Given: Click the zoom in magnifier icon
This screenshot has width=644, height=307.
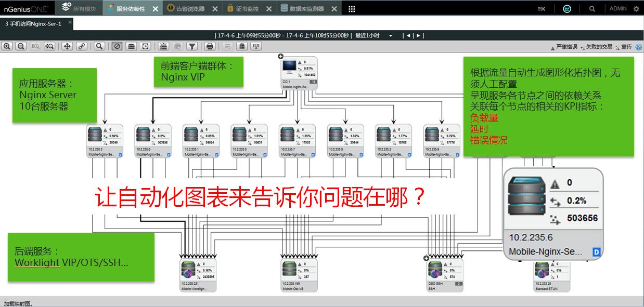Looking at the screenshot, I should tap(7, 46).
